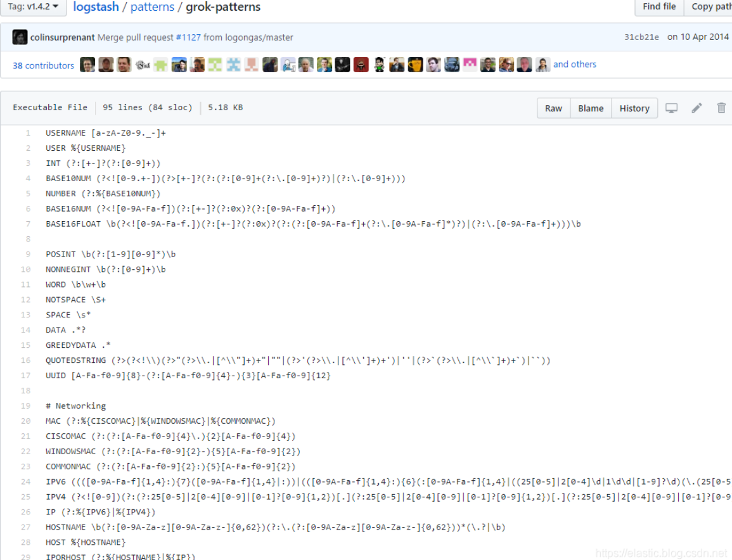Select line number 24
This screenshot has height=560, width=732.
(x=26, y=481)
